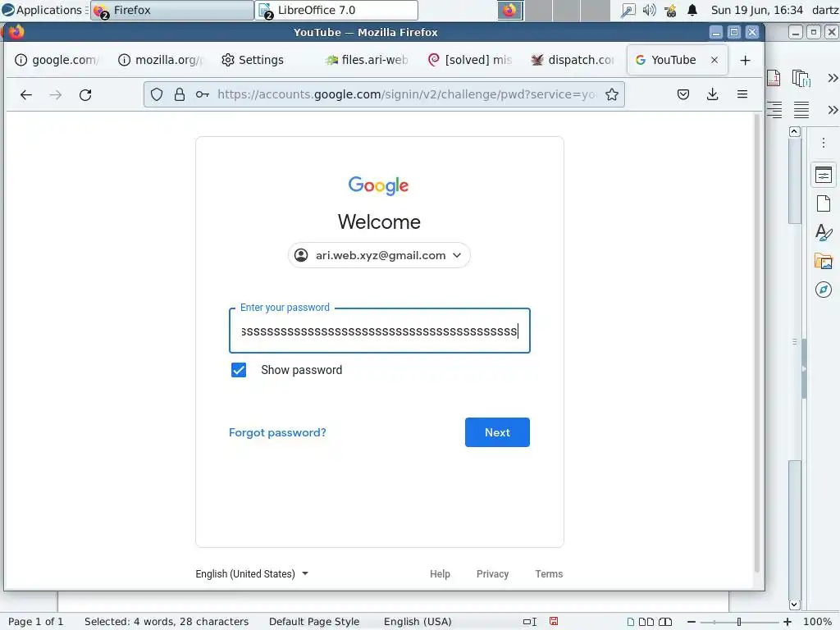
Task: Click Default Page Style in status bar
Action: [314, 622]
